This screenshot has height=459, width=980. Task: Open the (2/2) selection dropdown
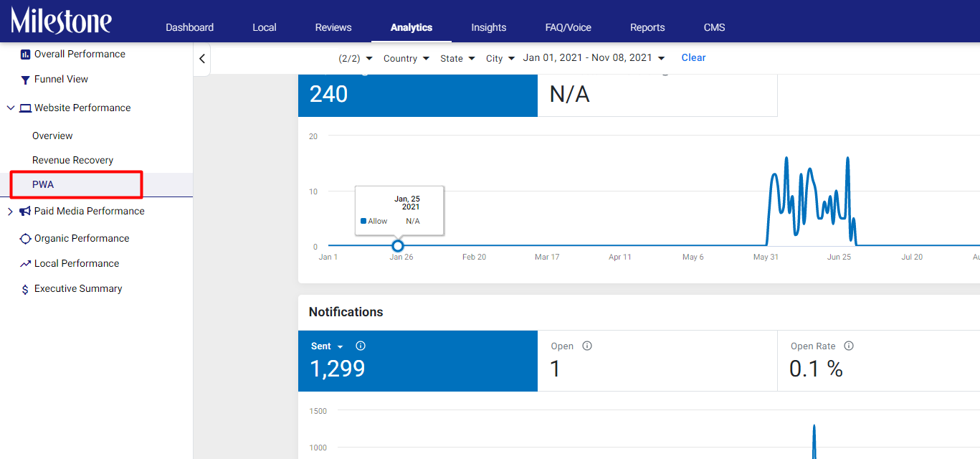click(356, 58)
